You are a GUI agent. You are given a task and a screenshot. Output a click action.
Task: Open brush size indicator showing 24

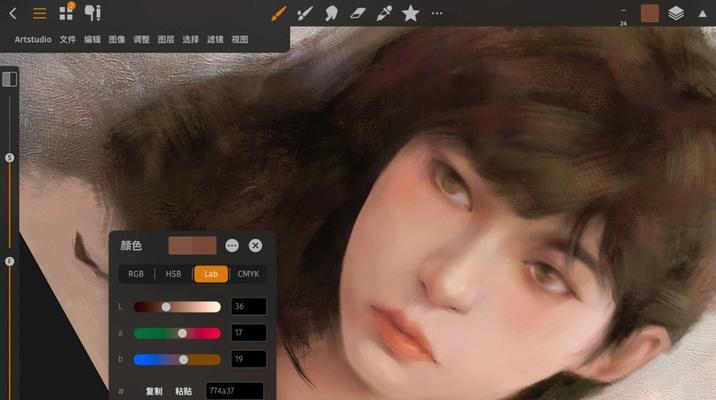(x=623, y=16)
